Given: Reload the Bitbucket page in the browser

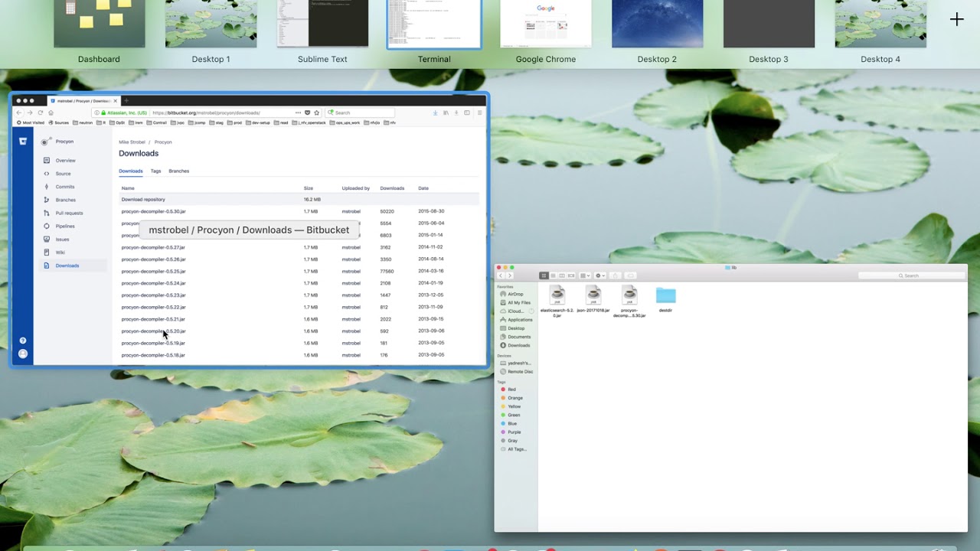Looking at the screenshot, I should 40,112.
